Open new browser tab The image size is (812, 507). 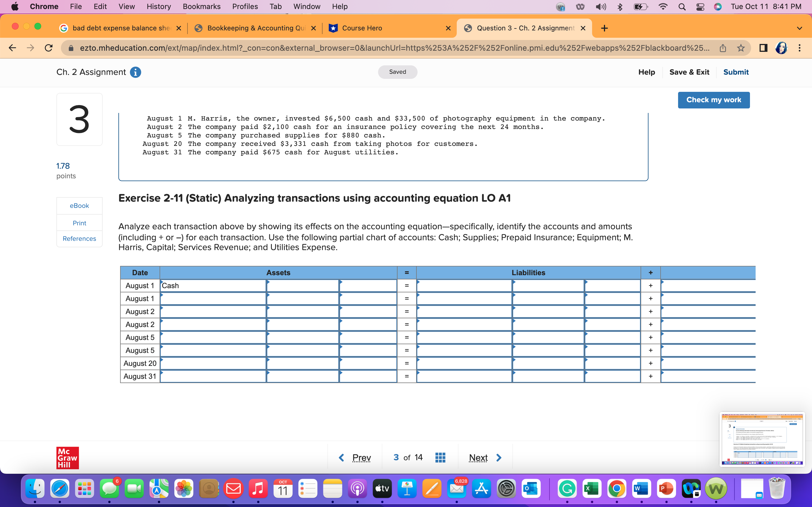click(604, 28)
